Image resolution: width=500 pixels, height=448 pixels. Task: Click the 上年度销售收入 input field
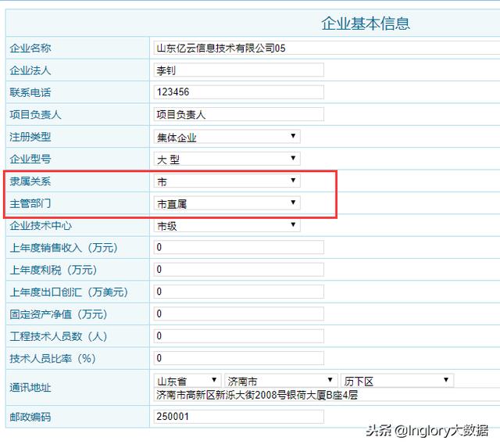238,247
